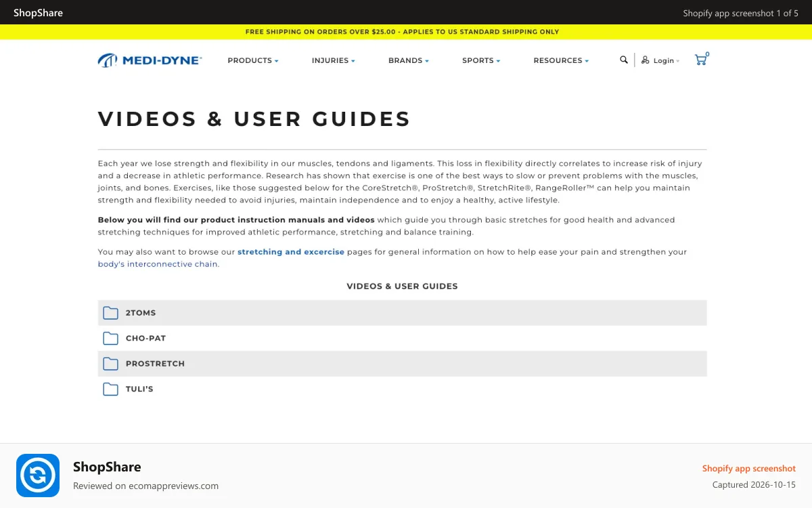Click the ShopShare app icon
This screenshot has width=812, height=508.
(38, 475)
